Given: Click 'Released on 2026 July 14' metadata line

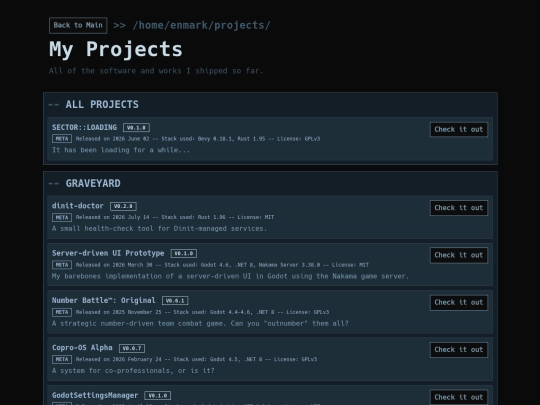Looking at the screenshot, I should click(x=175, y=217).
